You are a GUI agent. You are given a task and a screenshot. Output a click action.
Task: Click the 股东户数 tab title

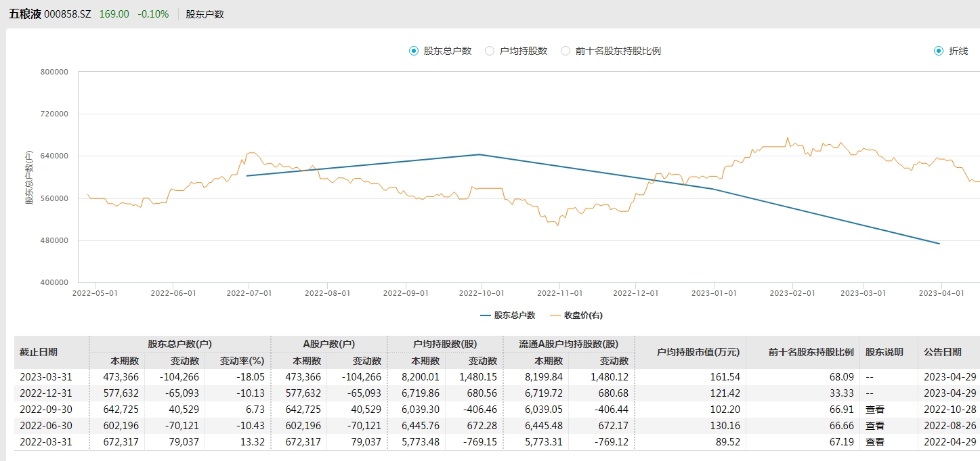click(x=205, y=14)
